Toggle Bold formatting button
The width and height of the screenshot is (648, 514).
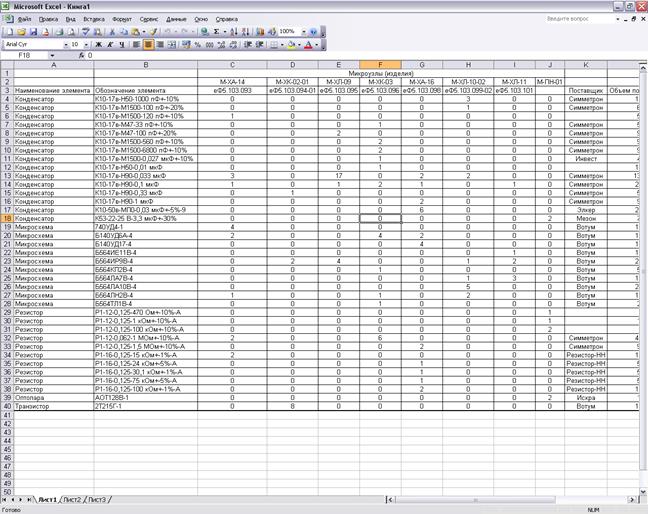point(100,45)
